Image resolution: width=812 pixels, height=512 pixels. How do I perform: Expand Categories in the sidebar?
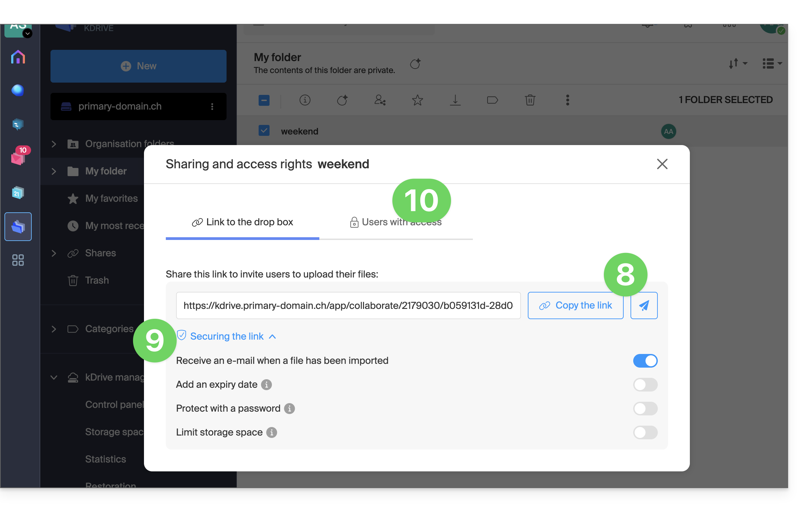[54, 329]
